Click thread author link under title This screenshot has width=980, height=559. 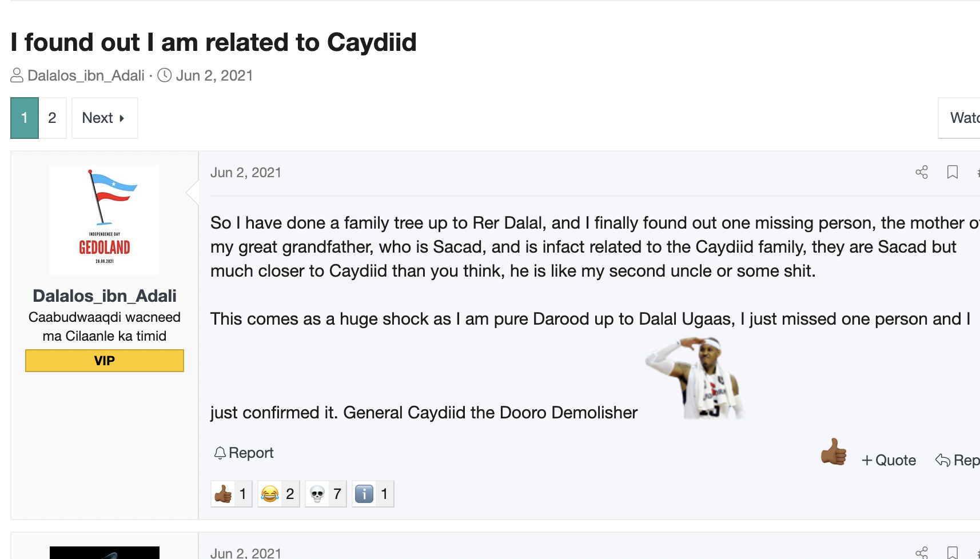(86, 76)
